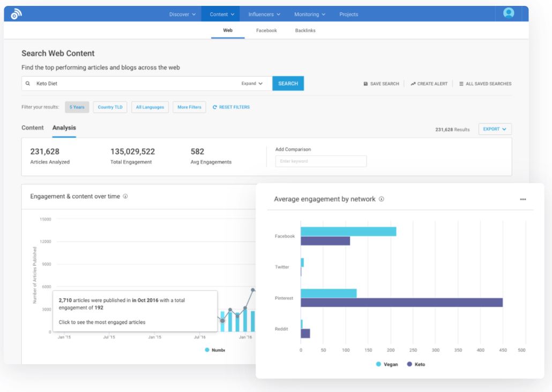Image resolution: width=552 pixels, height=392 pixels.
Task: Click the Add Comparison keyword field
Action: click(x=320, y=161)
